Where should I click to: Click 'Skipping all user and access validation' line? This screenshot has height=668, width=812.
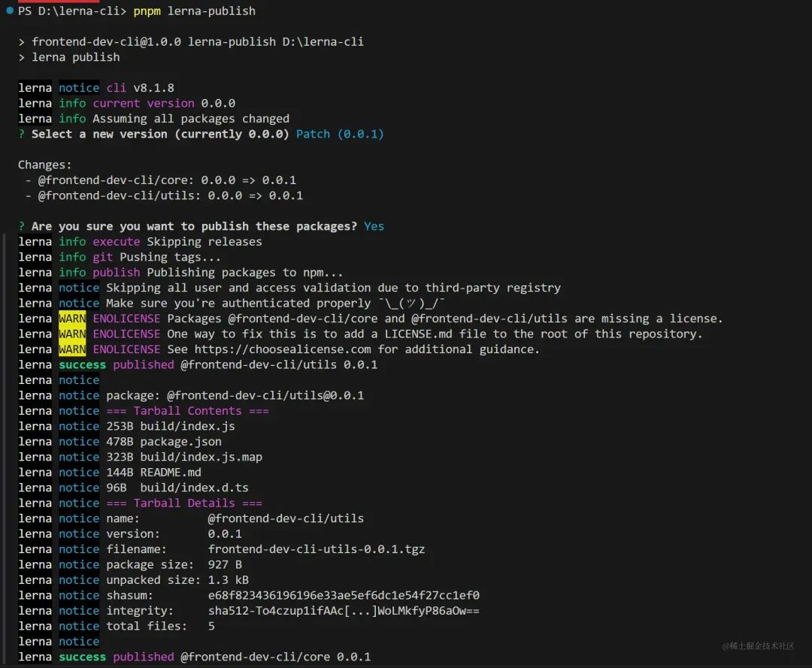tap(333, 288)
